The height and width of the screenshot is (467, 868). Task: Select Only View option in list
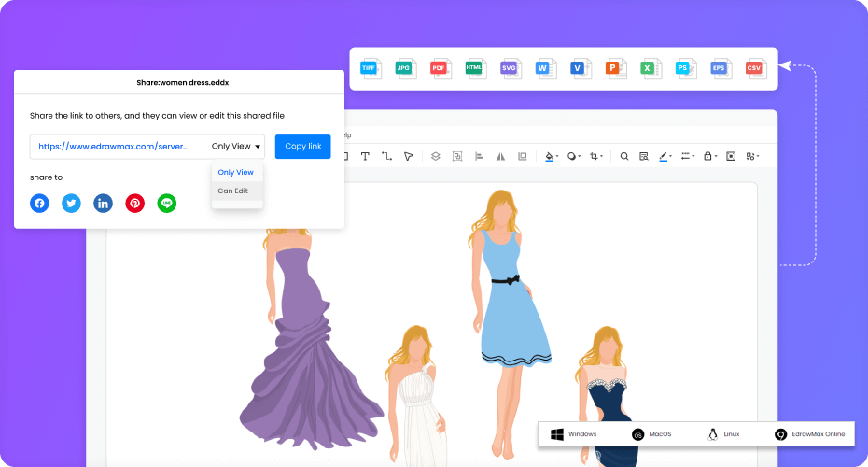237,172
